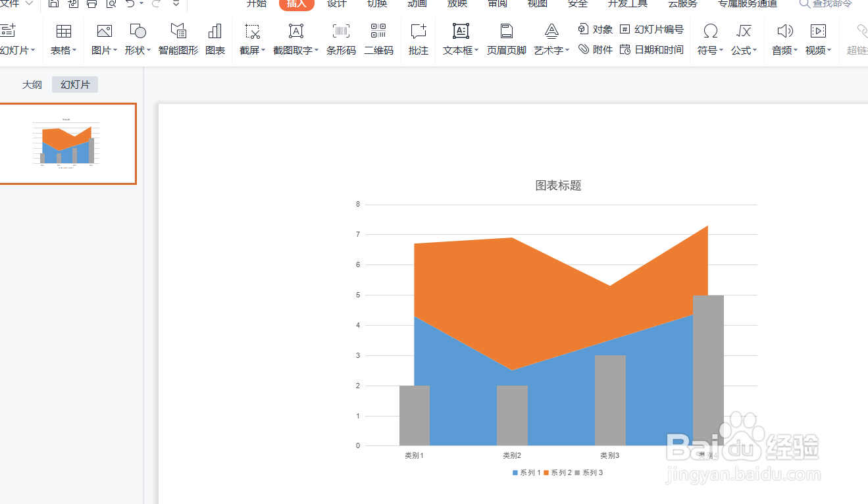
Task: Click the 图片 picture icon
Action: tap(104, 31)
